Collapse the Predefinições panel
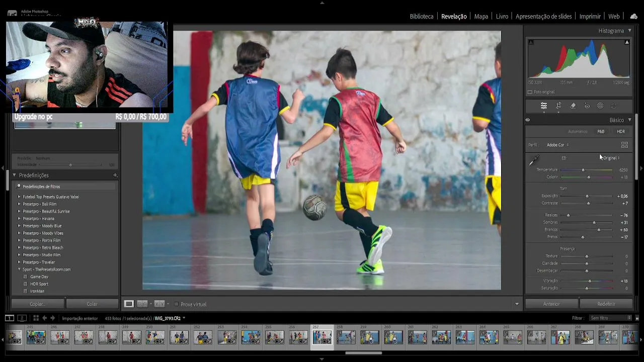 (x=14, y=175)
